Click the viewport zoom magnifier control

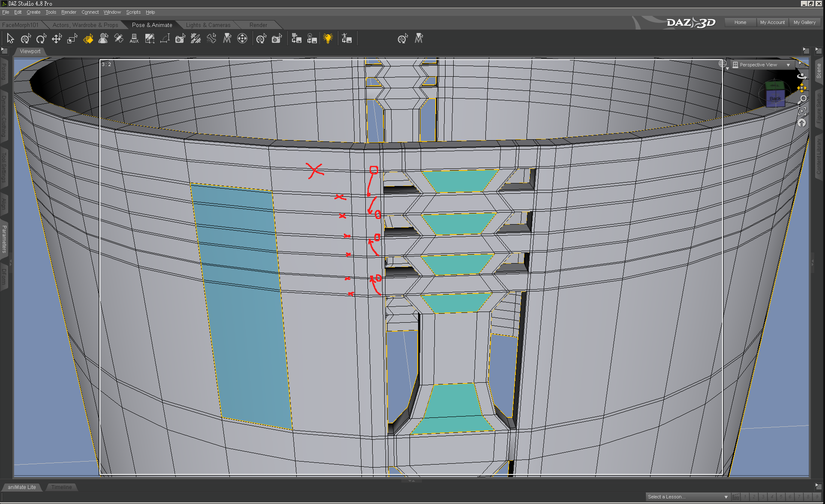(x=802, y=99)
